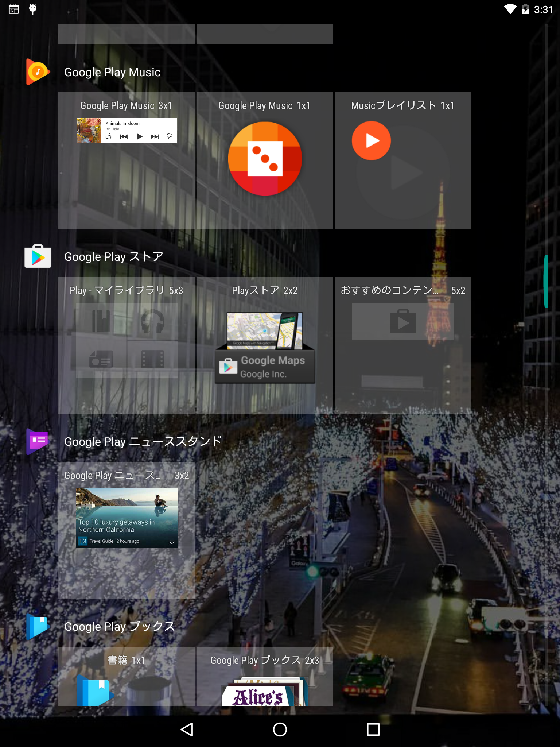This screenshot has height=747, width=560.
Task: Select the Musicプレイリスト 1x1 play widget
Action: click(x=403, y=160)
